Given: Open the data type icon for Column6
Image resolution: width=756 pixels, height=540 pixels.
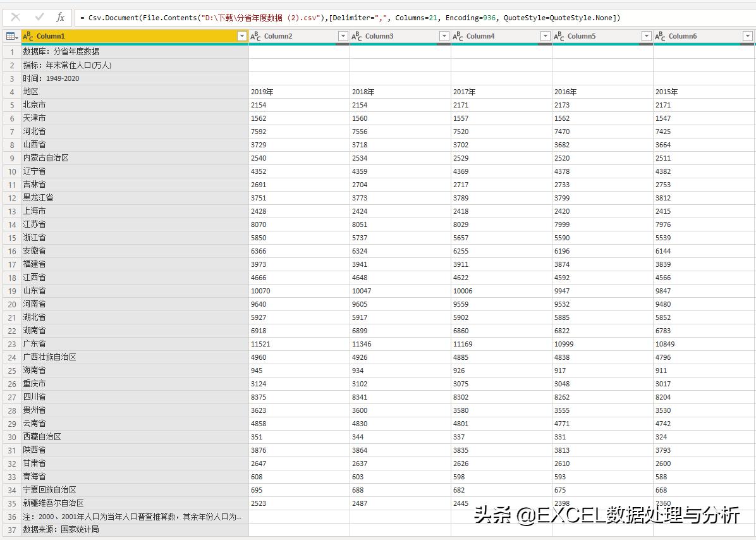Looking at the screenshot, I should pyautogui.click(x=661, y=37).
